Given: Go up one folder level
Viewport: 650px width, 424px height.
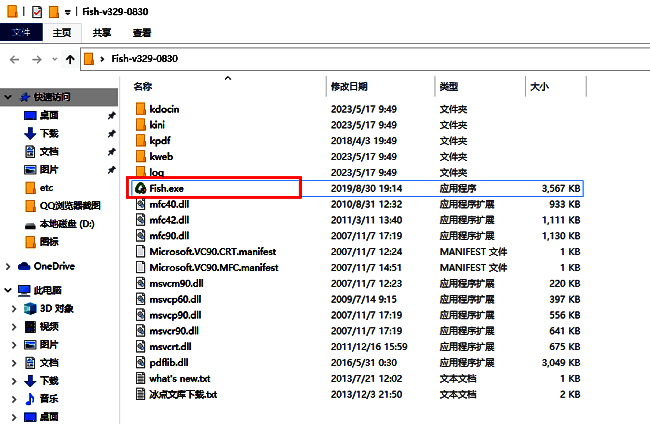Looking at the screenshot, I should [x=70, y=59].
